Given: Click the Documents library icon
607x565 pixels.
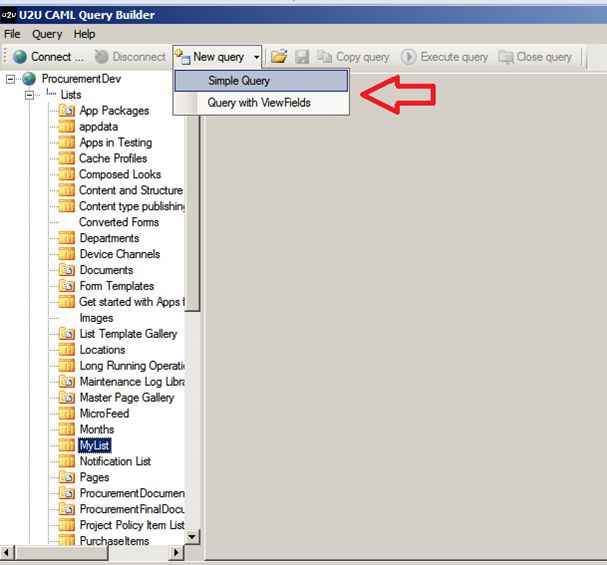Looking at the screenshot, I should tap(67, 270).
